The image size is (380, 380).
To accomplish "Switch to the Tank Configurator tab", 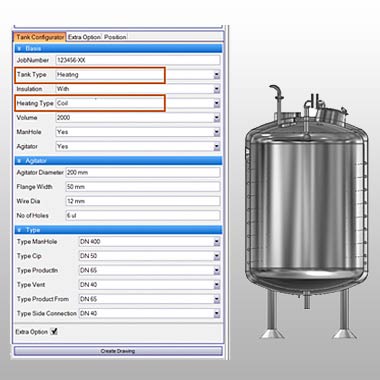I will point(40,37).
